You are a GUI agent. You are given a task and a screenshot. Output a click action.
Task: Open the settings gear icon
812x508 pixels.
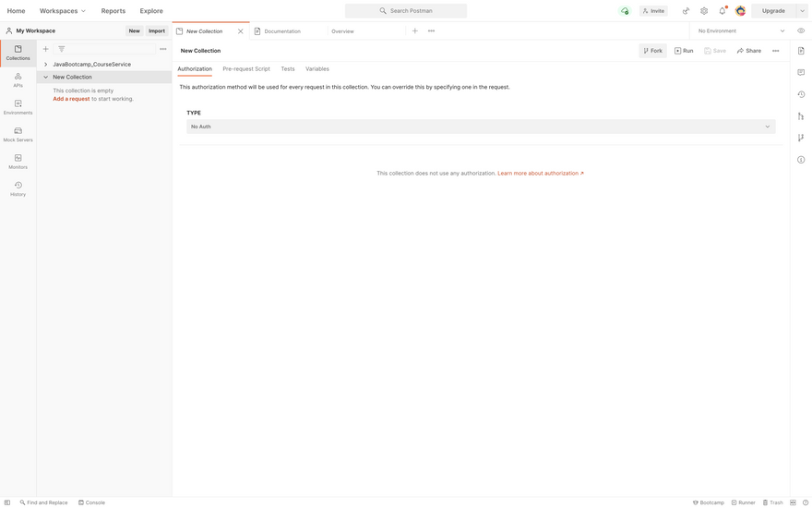[x=704, y=11]
